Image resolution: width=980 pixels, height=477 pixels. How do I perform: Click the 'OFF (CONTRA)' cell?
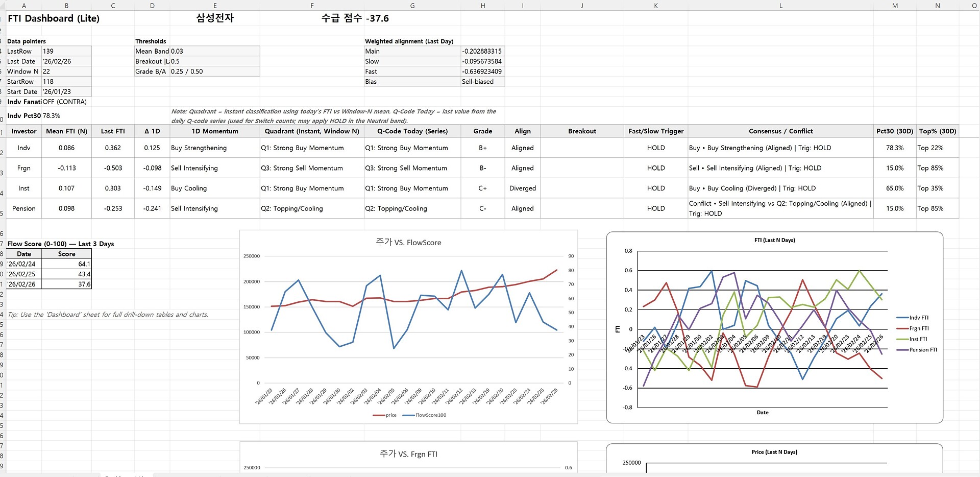[65, 102]
